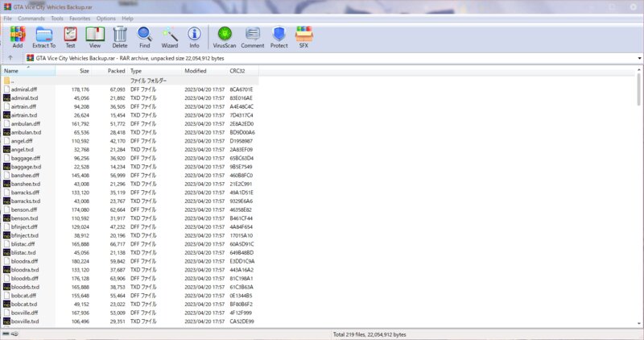Create SFX archive icon
The image size is (644, 340).
(x=304, y=37)
